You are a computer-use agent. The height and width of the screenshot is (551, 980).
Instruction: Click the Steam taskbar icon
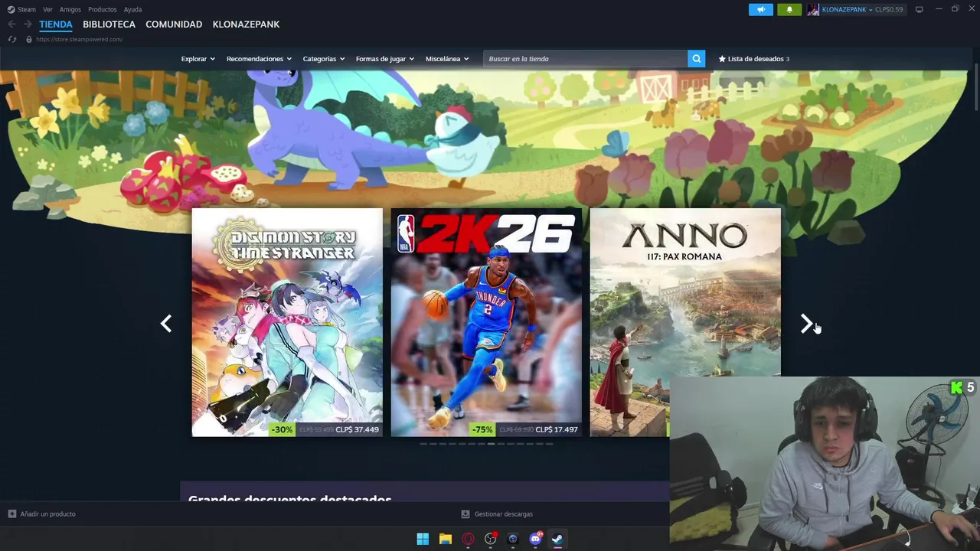(x=558, y=539)
